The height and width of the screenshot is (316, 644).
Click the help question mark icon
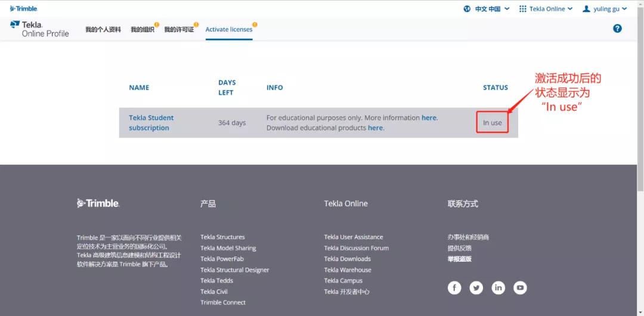(617, 29)
